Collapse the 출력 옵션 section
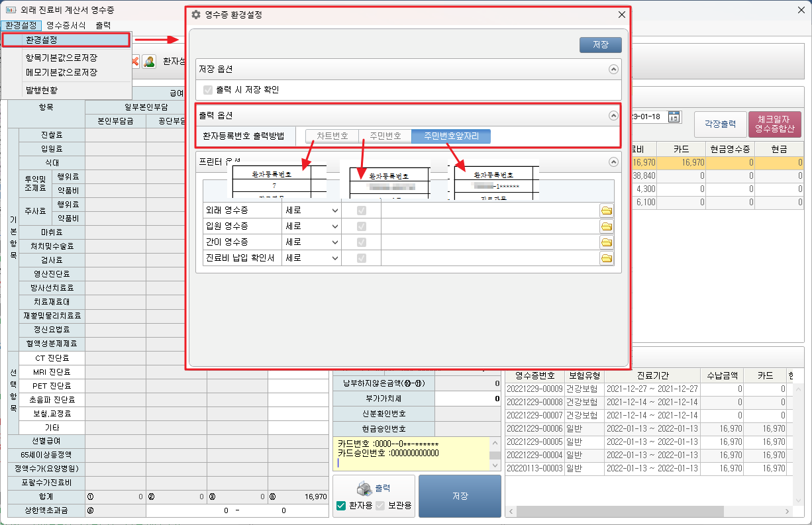 point(613,115)
